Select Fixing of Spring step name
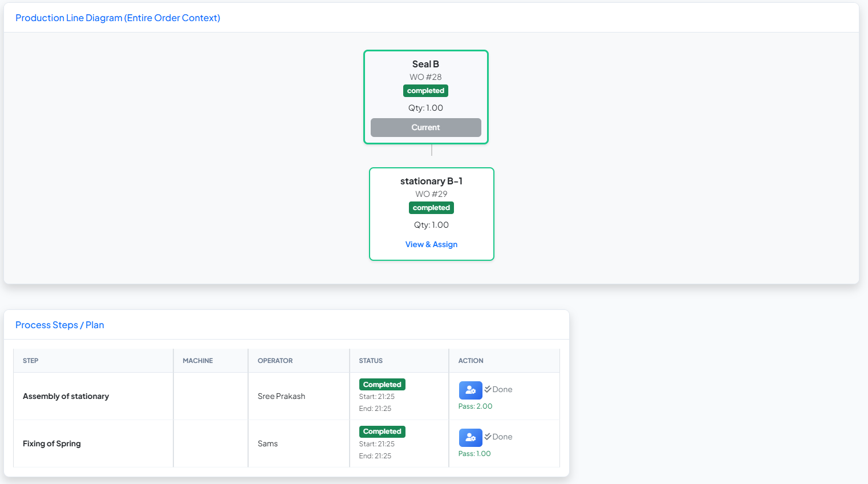The image size is (868, 484). pos(52,443)
